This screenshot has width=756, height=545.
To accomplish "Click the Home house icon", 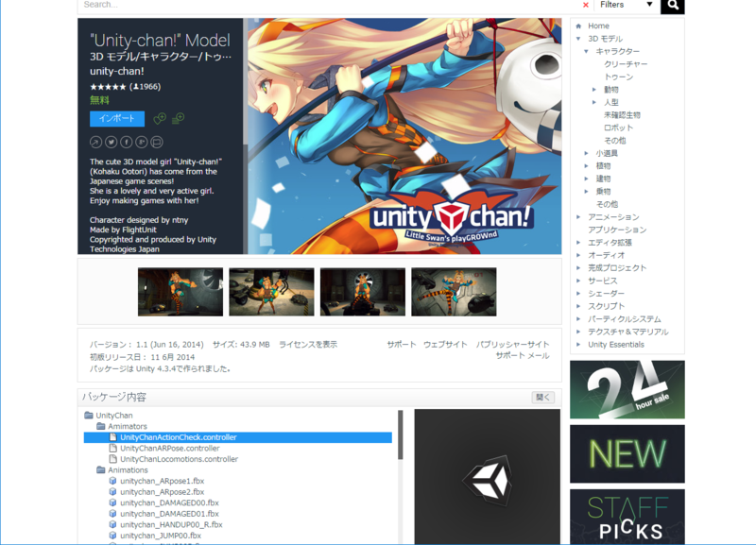I will click(x=578, y=26).
